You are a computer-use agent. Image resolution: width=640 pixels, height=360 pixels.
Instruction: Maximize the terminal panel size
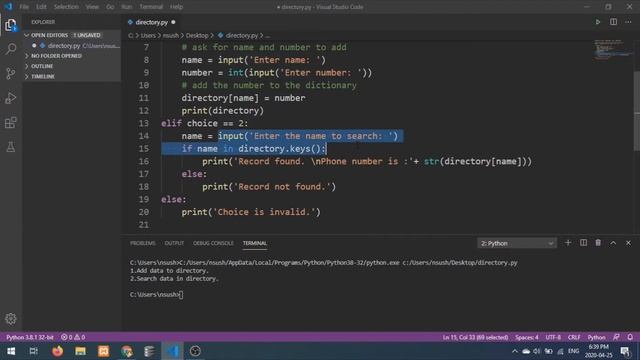(613, 243)
